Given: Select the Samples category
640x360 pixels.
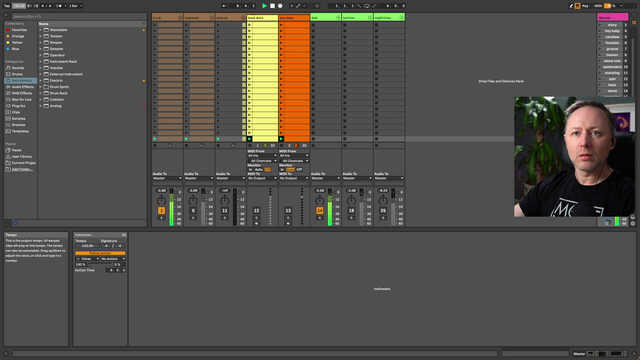Looking at the screenshot, I should (x=18, y=118).
